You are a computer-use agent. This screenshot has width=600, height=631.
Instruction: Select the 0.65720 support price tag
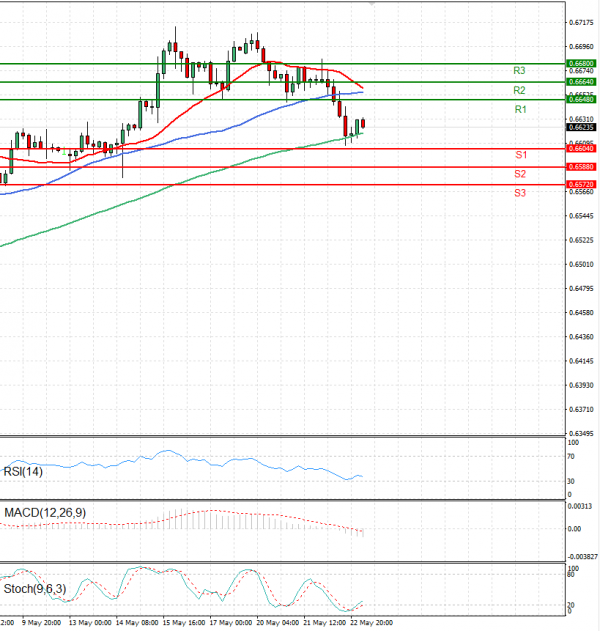[581, 184]
